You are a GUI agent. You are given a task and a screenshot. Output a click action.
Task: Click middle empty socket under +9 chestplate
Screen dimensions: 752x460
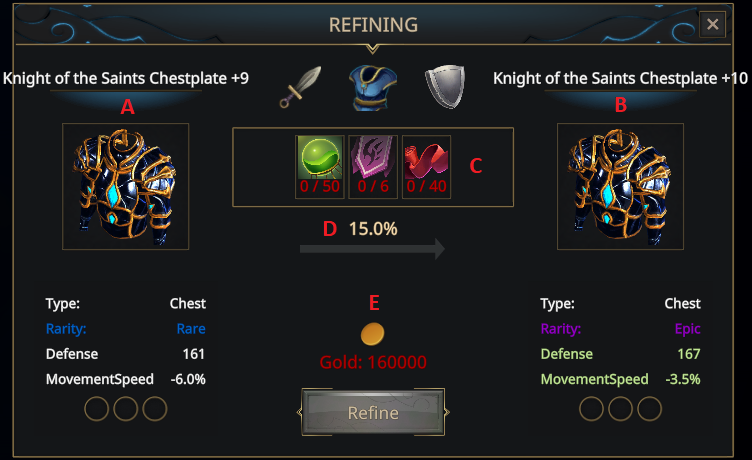point(126,409)
